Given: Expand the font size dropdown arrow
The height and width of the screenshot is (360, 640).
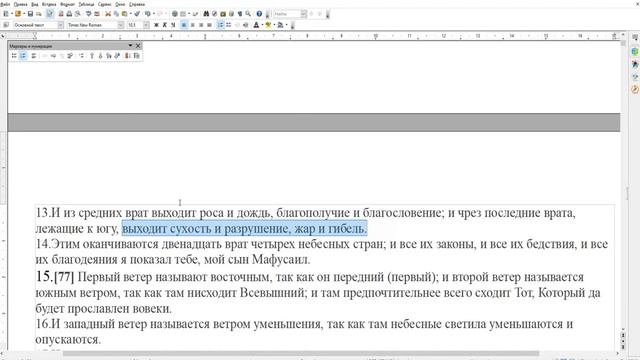Looking at the screenshot, I should point(146,25).
